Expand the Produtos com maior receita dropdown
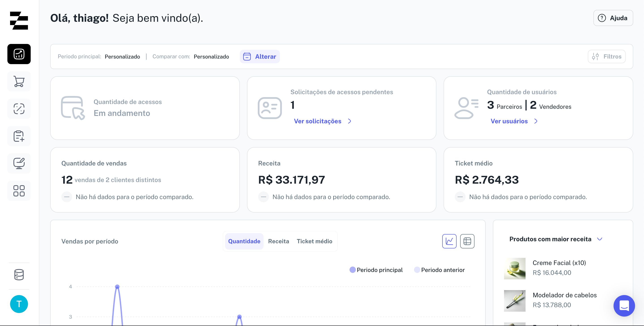Viewport: 644px width, 326px height. pyautogui.click(x=600, y=239)
